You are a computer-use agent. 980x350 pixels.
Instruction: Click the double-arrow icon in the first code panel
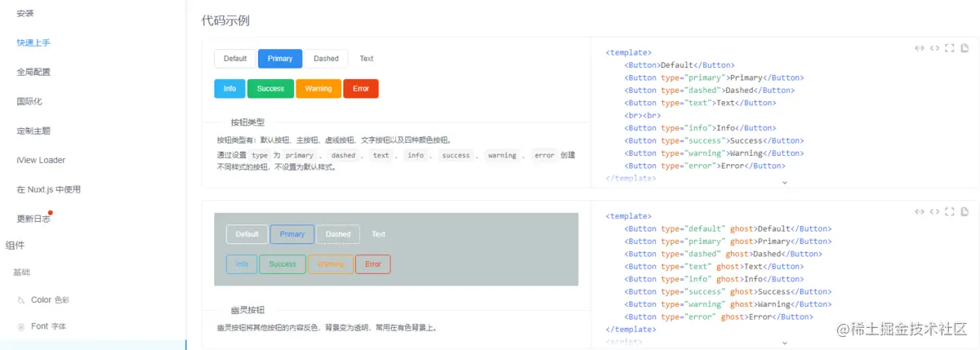pos(920,48)
